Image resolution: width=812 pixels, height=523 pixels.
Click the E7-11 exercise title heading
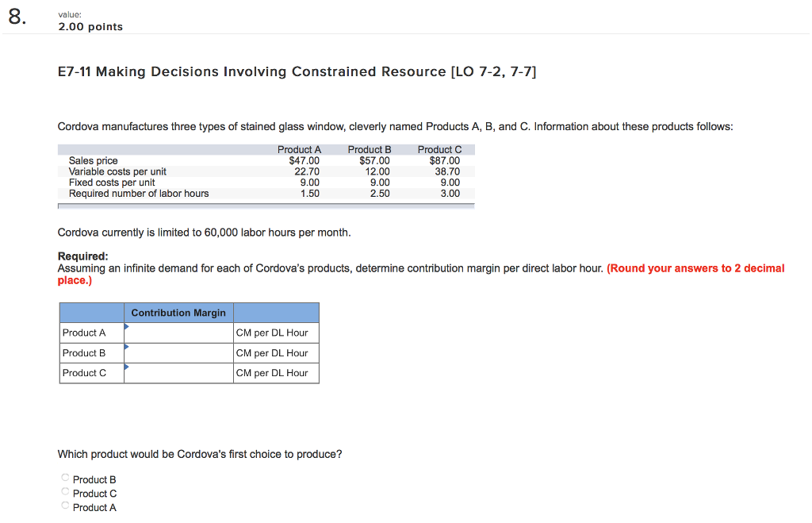pyautogui.click(x=297, y=71)
